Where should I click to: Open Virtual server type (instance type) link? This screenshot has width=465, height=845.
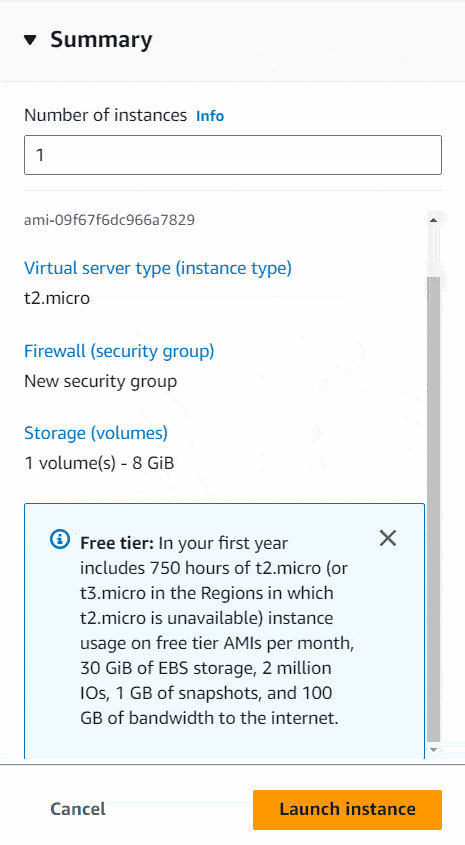pyautogui.click(x=158, y=268)
